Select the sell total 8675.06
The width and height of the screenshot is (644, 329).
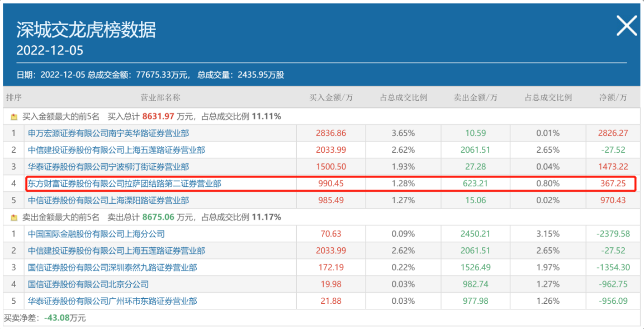pyautogui.click(x=159, y=217)
